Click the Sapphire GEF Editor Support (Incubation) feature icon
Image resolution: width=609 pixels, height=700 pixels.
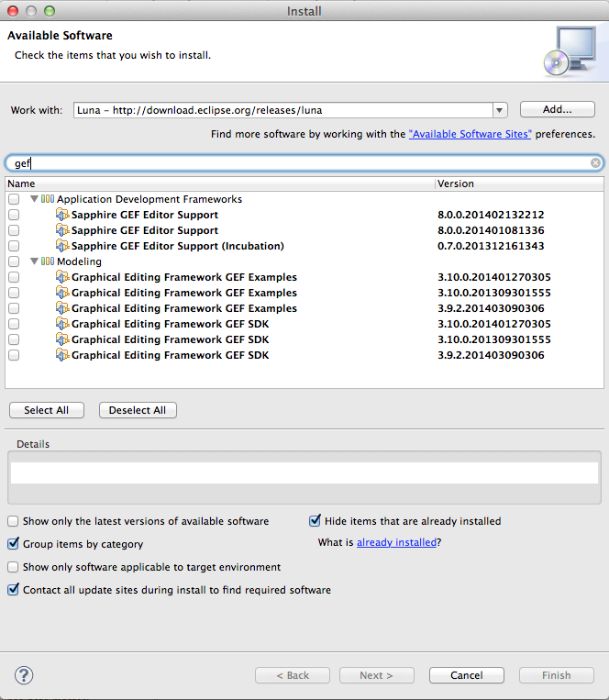[x=62, y=246]
